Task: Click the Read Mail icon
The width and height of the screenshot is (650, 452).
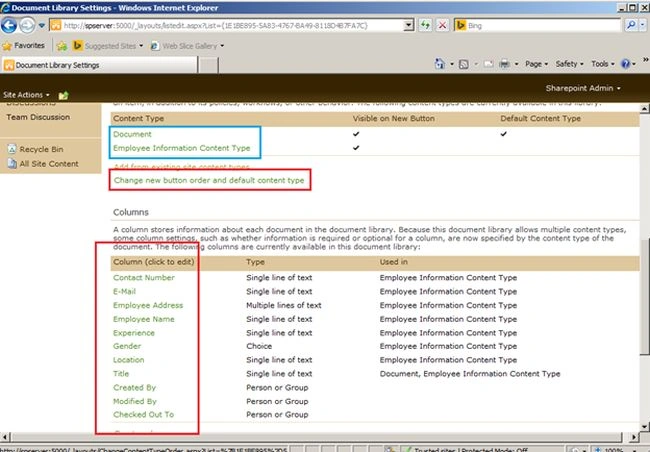Action: coord(488,64)
